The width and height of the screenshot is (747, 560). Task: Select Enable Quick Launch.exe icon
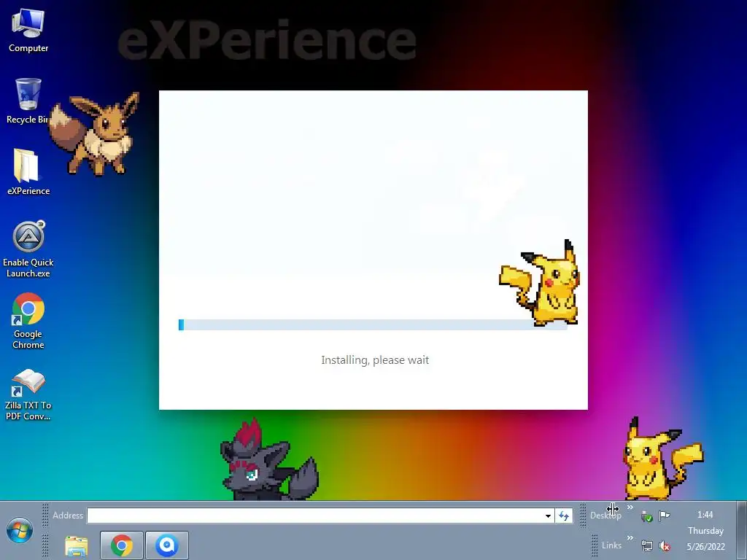pos(28,249)
